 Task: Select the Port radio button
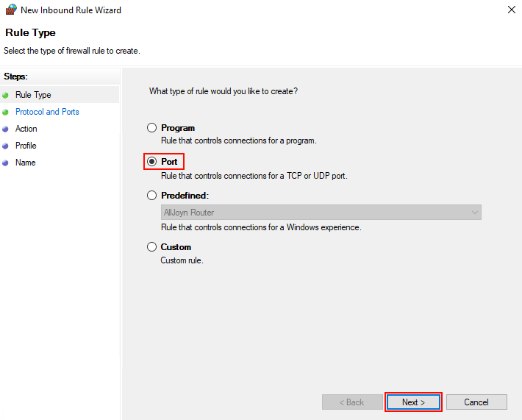(152, 162)
